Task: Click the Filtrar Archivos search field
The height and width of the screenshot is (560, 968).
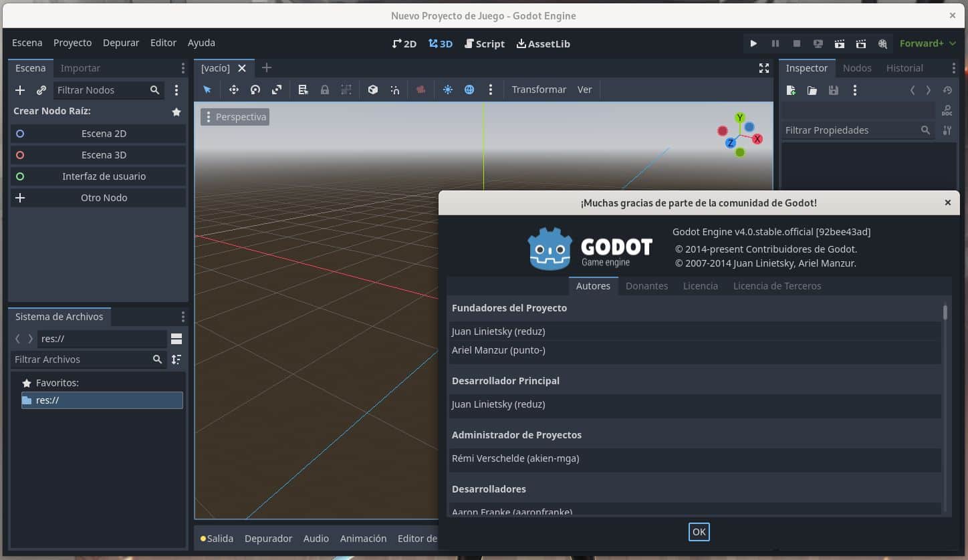Action: point(89,360)
